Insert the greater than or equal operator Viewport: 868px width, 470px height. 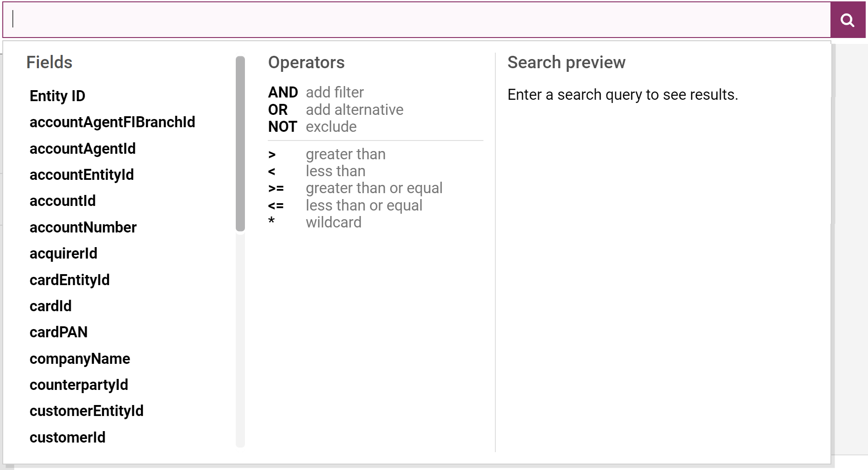355,188
